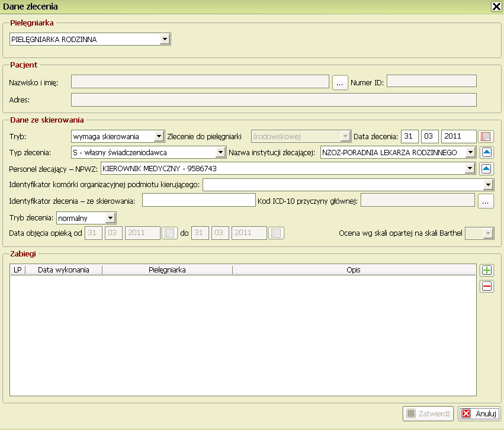Click the 'Personel zlecający – NPWZ:' label
Viewport: 504px width, 430px height.
click(53, 169)
